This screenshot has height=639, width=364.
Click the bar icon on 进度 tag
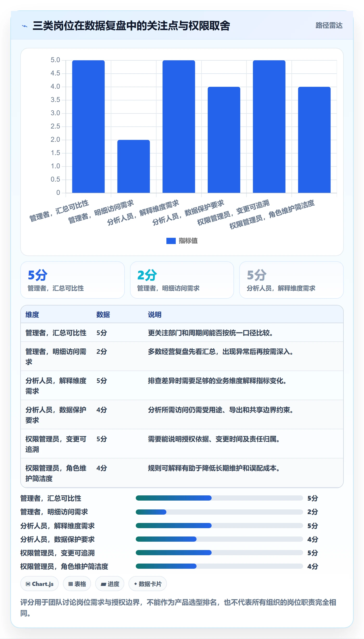(x=103, y=584)
